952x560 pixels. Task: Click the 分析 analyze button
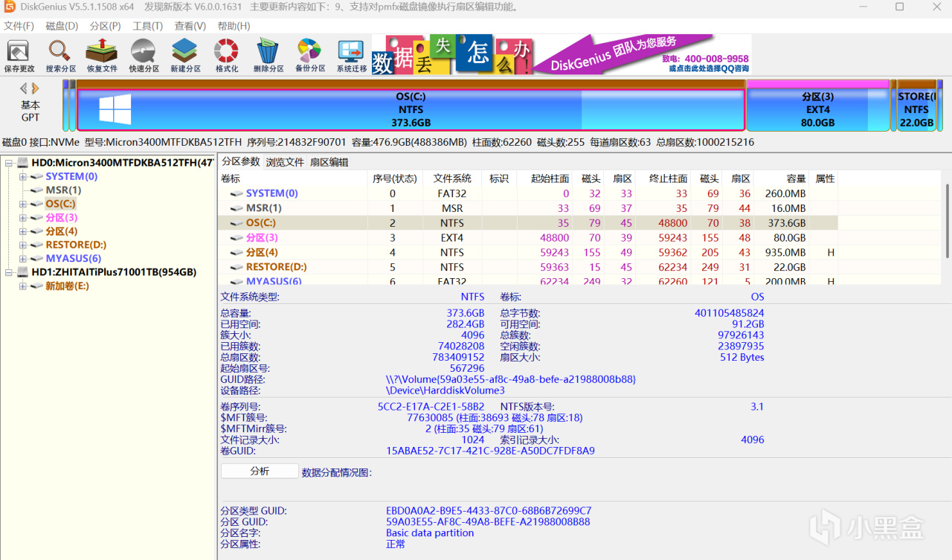coord(260,472)
